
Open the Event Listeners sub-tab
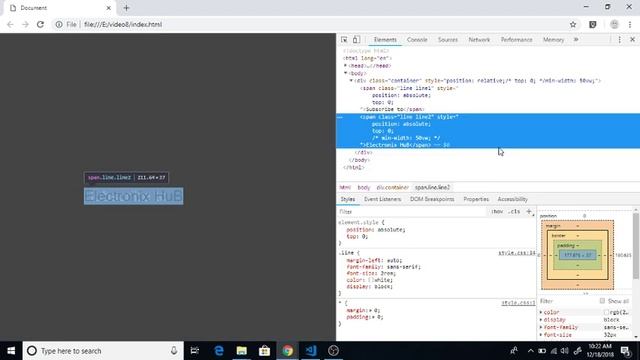click(382, 199)
